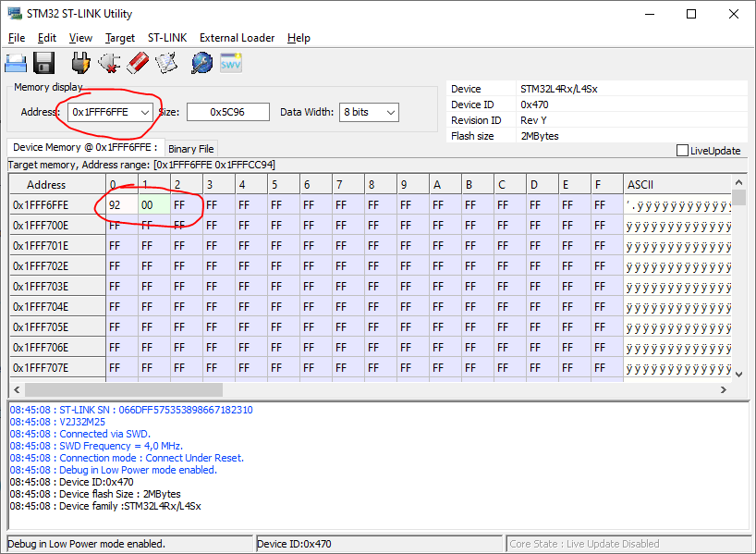Open the Help menu
756x554 pixels.
299,38
